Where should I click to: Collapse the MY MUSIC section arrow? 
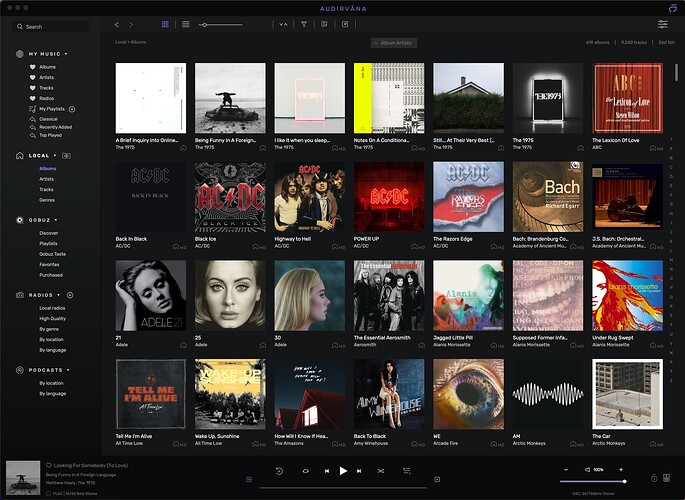point(66,54)
